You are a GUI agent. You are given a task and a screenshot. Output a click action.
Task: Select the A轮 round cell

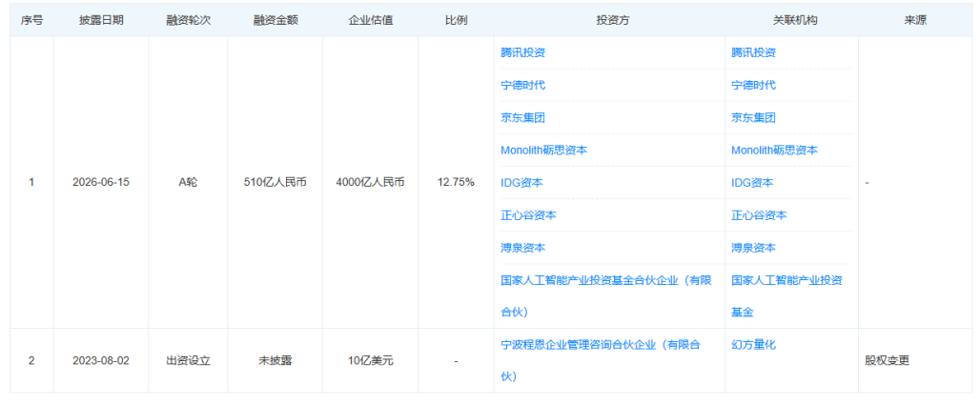point(188,183)
